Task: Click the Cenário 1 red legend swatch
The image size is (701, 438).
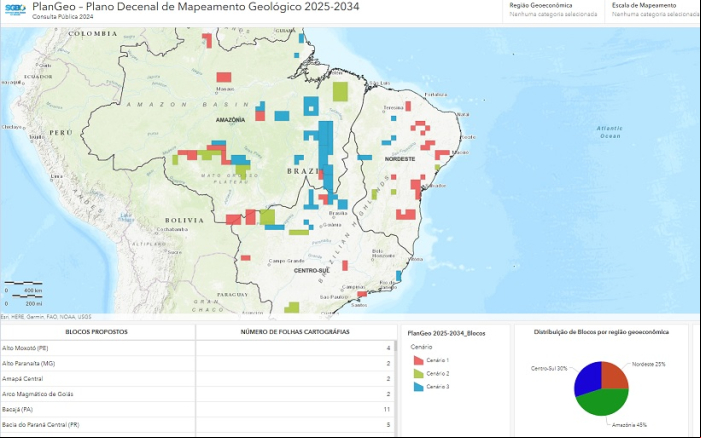Action: 418,360
